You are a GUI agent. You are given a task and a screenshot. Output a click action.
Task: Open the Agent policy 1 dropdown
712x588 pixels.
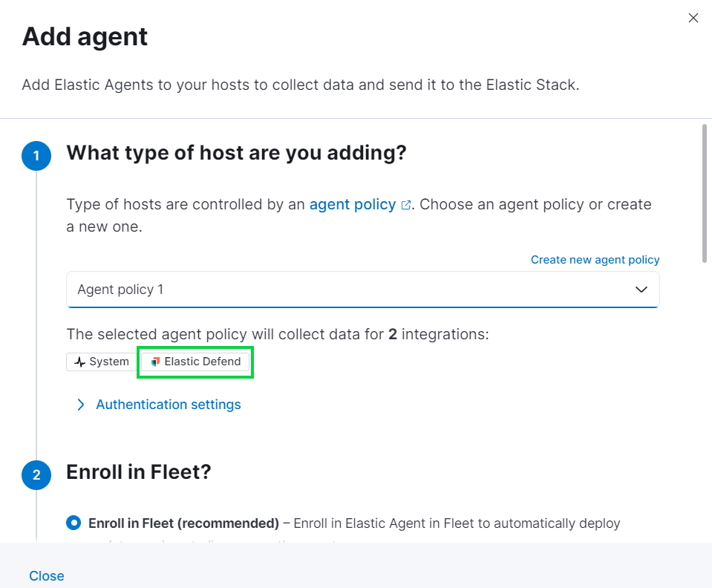point(363,290)
